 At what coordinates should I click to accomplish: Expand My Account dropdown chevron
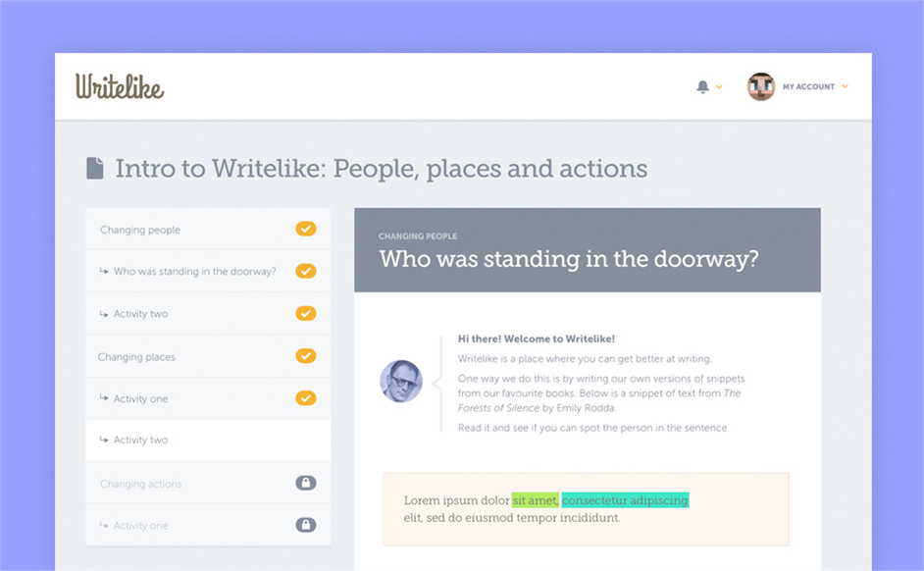tap(845, 86)
